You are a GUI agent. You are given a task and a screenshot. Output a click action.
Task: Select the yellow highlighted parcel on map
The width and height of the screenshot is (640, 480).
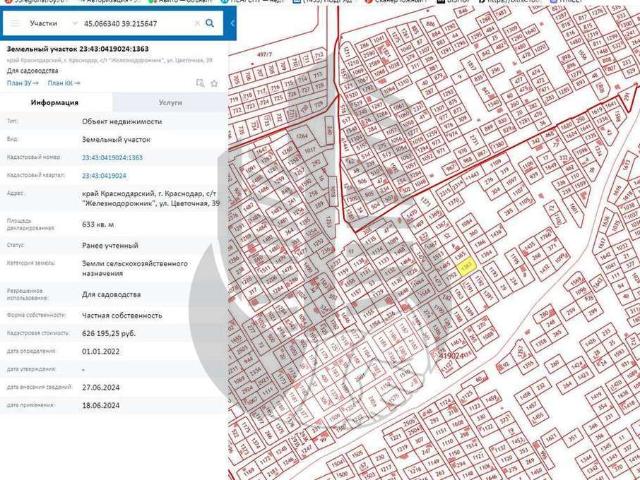[x=466, y=267]
